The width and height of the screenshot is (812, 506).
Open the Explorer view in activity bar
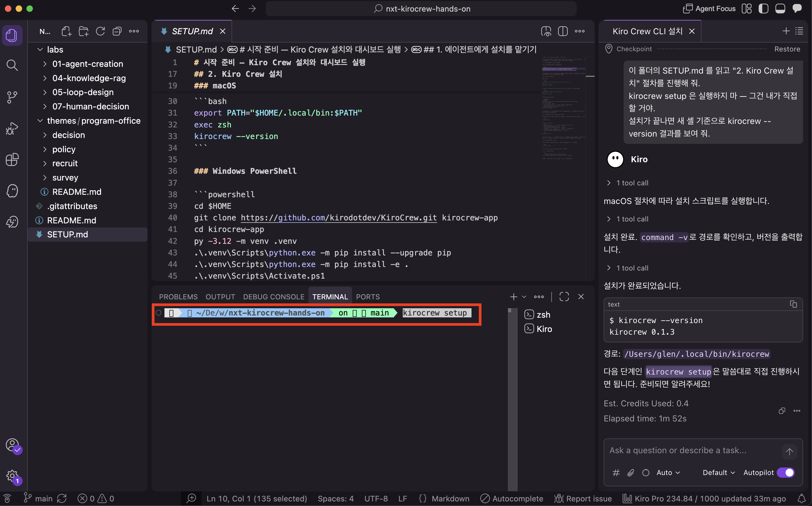click(12, 35)
